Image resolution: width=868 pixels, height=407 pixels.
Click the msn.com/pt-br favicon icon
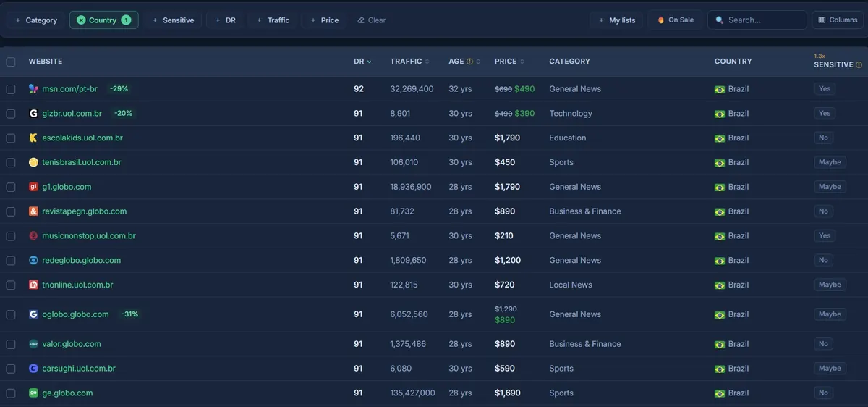[33, 89]
